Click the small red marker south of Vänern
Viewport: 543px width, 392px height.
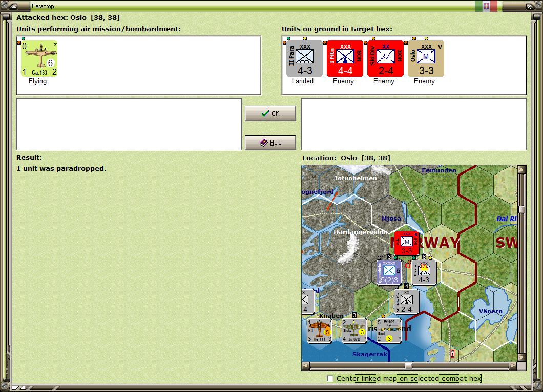click(x=452, y=353)
